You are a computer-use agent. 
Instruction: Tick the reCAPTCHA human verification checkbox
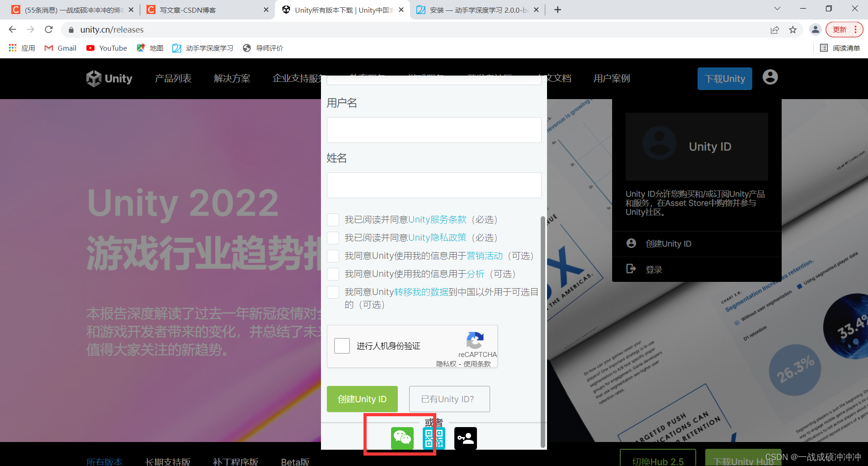point(342,346)
